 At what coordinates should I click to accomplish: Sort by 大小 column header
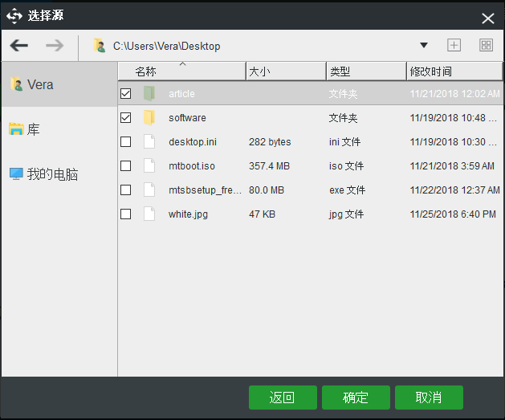coord(287,71)
